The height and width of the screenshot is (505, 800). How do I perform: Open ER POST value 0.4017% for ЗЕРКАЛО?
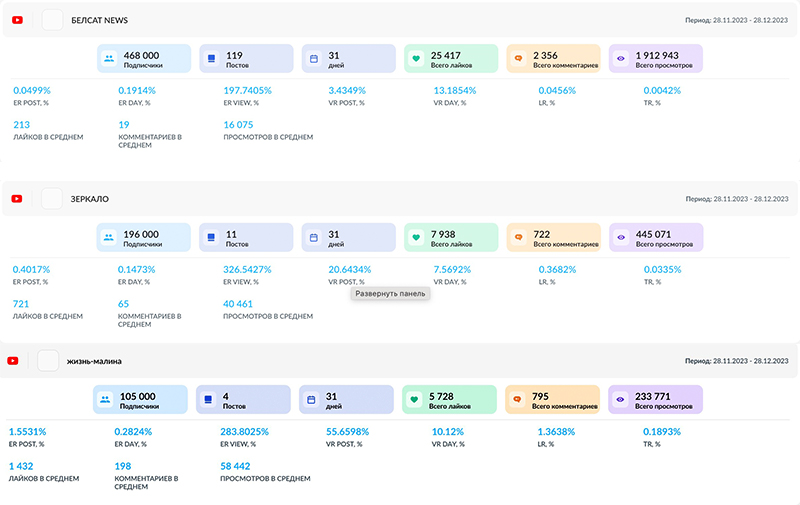[31, 270]
